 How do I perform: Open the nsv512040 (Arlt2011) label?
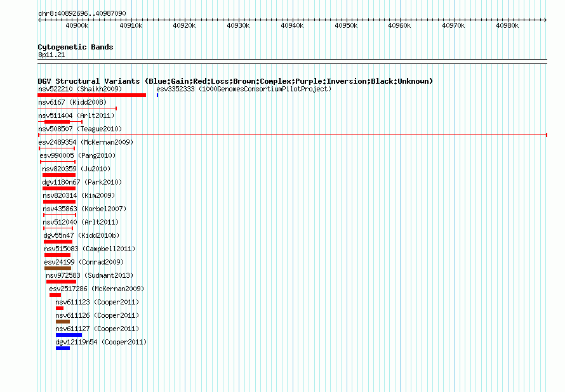[81, 222]
